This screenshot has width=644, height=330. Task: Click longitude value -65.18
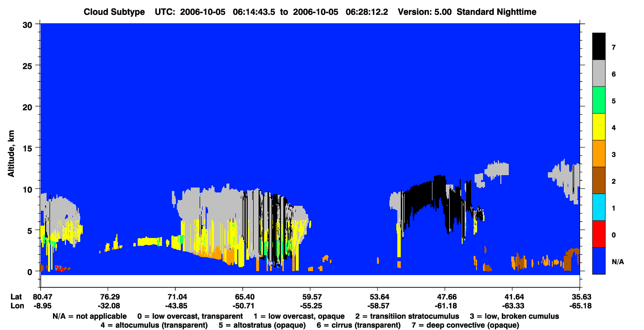580,305
